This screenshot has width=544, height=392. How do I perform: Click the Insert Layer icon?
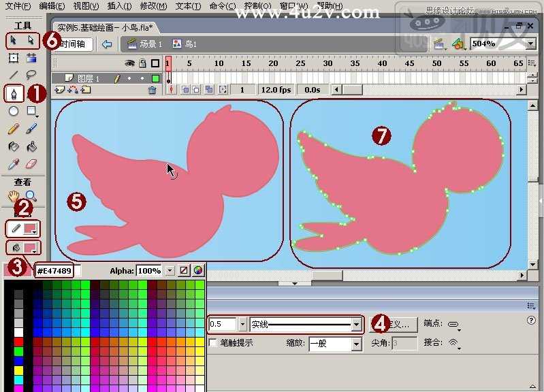60,91
